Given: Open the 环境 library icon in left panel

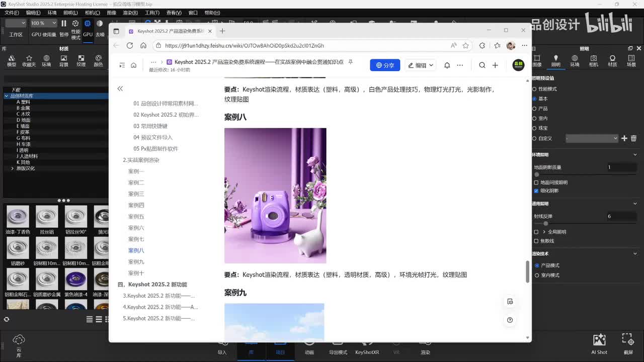Looking at the screenshot, I should 46,61.
